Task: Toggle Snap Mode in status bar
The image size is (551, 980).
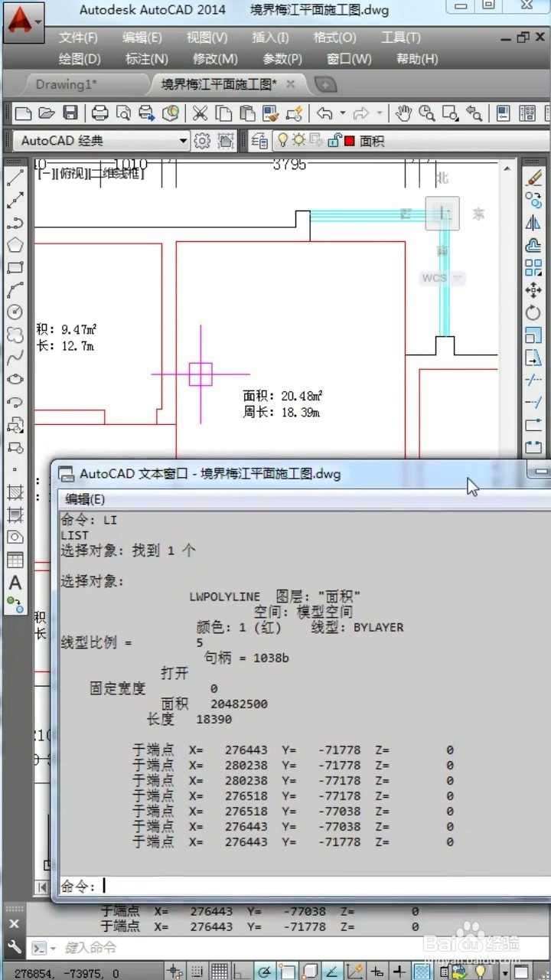Action: point(197,972)
